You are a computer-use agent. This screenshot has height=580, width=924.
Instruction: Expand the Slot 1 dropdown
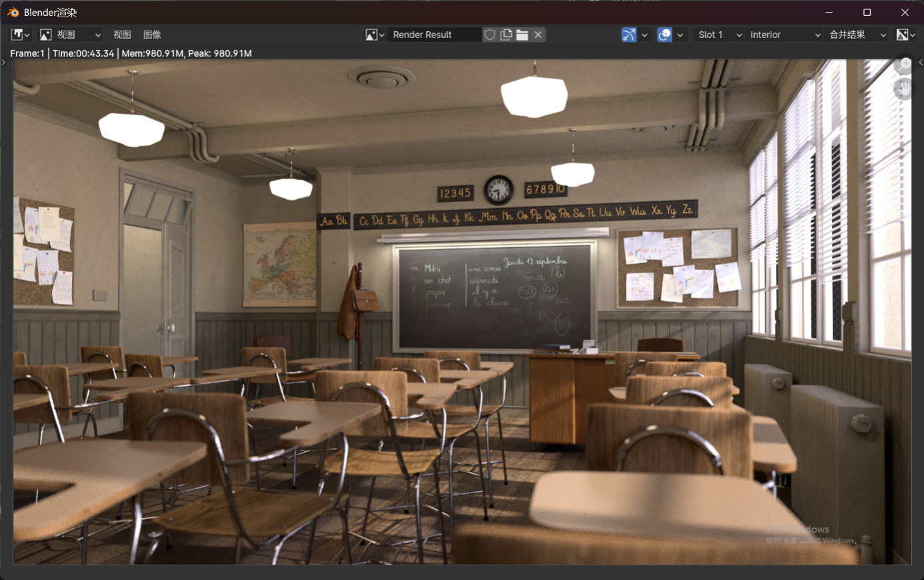(x=719, y=35)
